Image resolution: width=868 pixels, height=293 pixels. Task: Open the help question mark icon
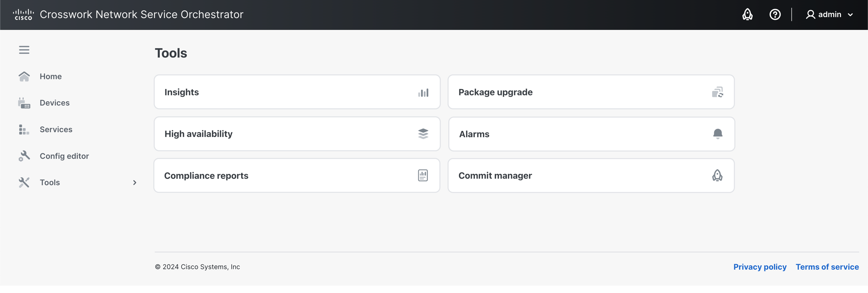(x=775, y=15)
